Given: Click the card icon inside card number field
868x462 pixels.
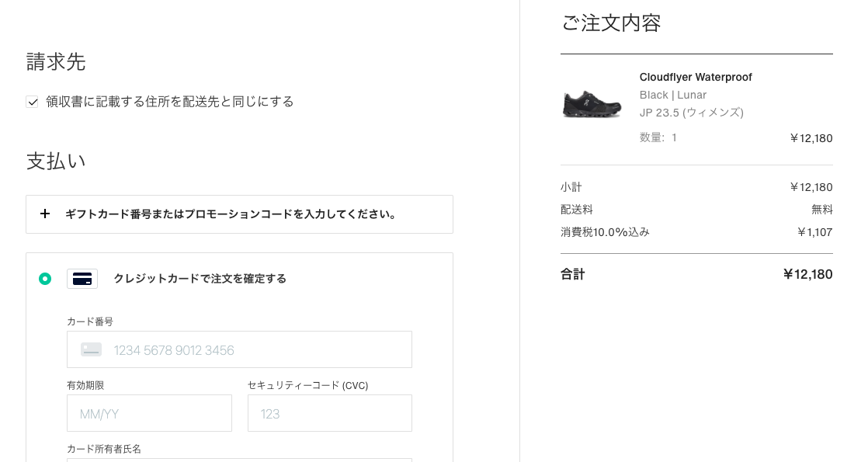Looking at the screenshot, I should pyautogui.click(x=91, y=350).
